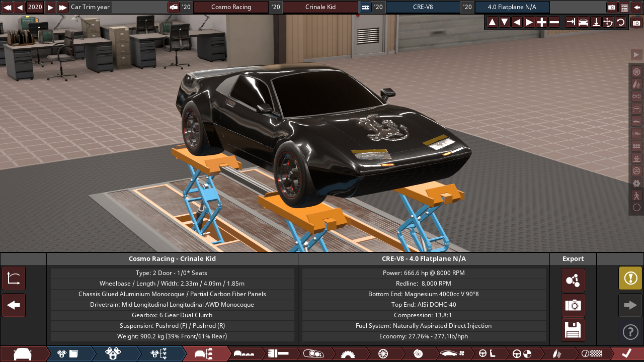Toggle drivetrain icon in side panel

[x=636, y=96]
